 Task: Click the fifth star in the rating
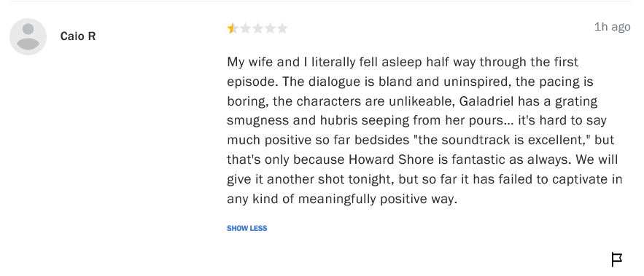click(x=282, y=28)
